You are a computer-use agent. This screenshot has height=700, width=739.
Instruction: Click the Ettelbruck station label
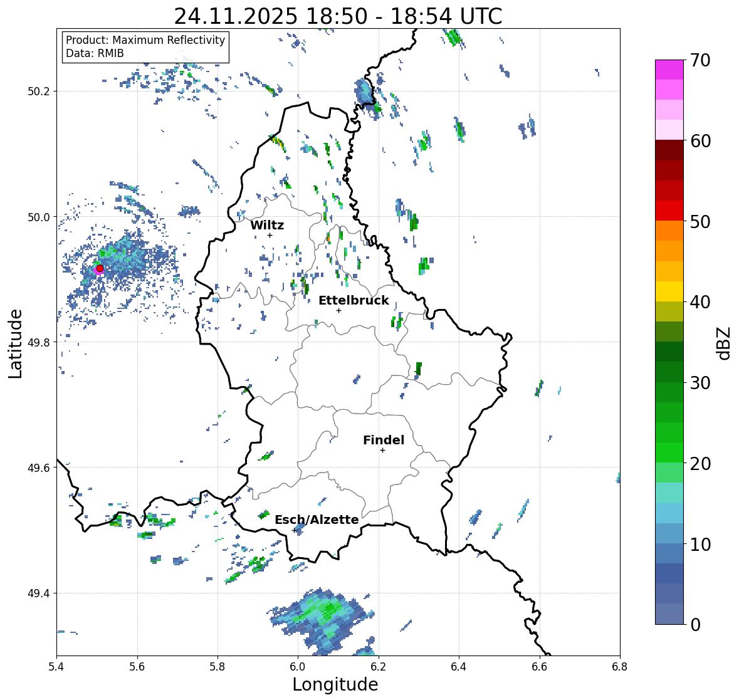coord(354,300)
